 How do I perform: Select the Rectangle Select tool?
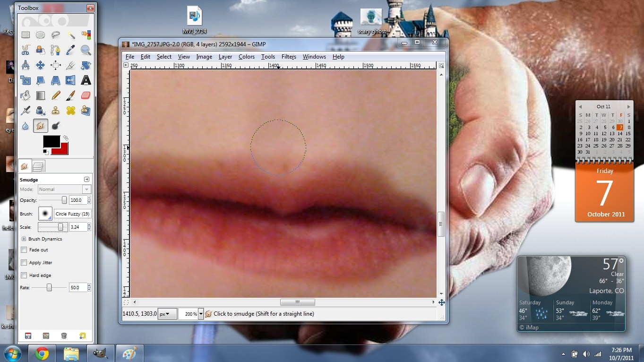pos(26,34)
